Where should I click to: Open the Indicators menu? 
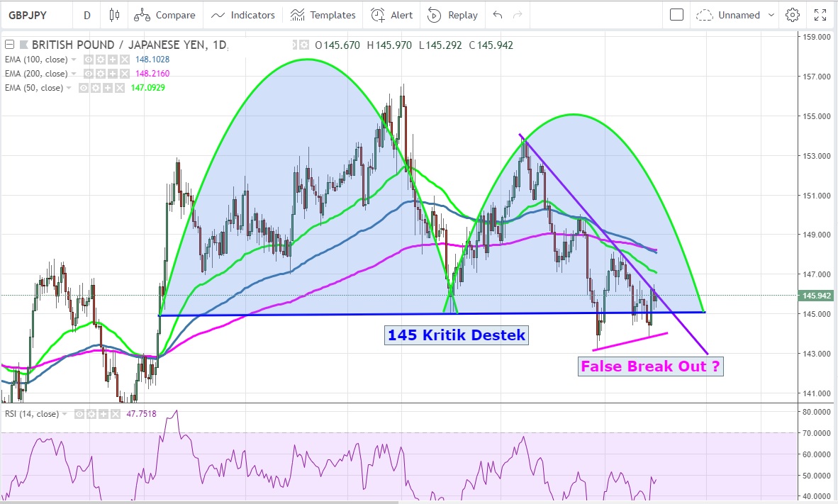click(x=243, y=15)
